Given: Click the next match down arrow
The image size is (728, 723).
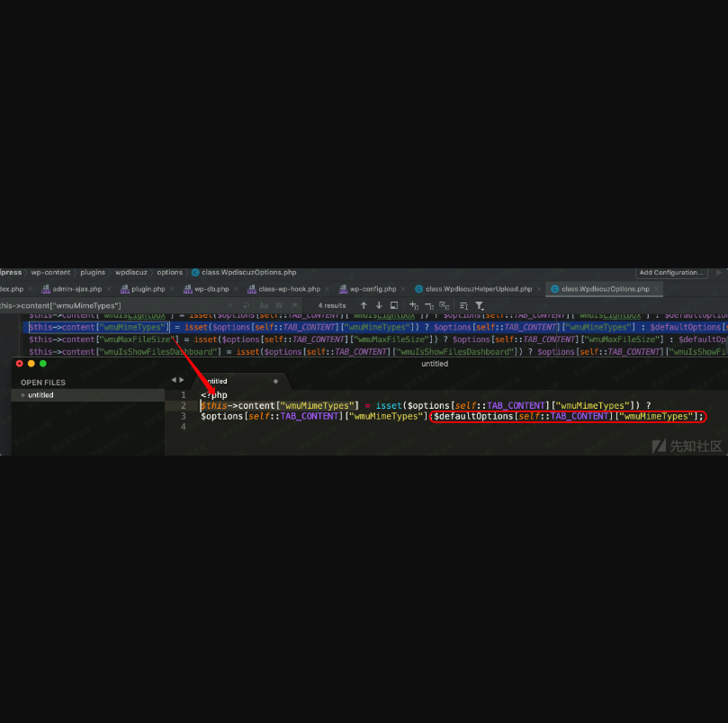Looking at the screenshot, I should click(x=377, y=306).
